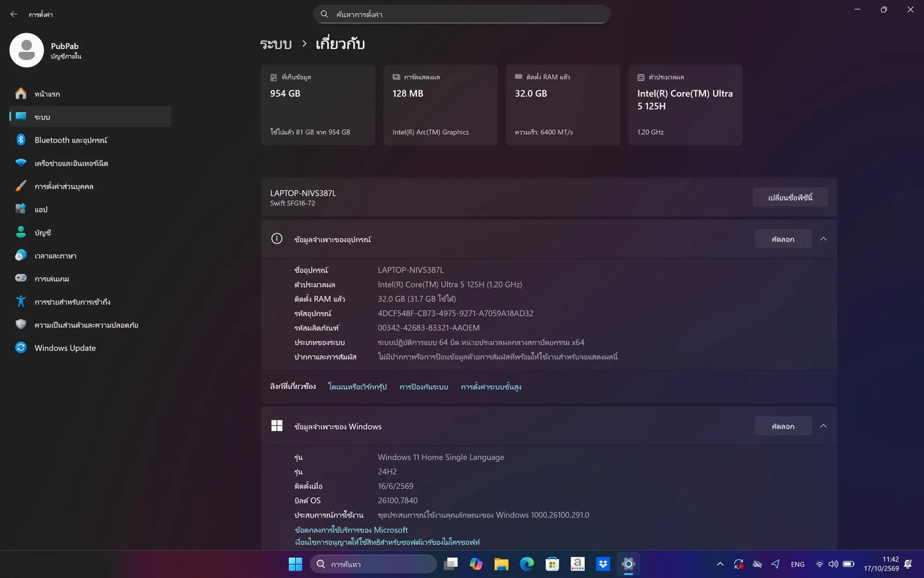924x578 pixels.
Task: Focus the ค้นหาการตั้งค่า search box
Action: [461, 14]
